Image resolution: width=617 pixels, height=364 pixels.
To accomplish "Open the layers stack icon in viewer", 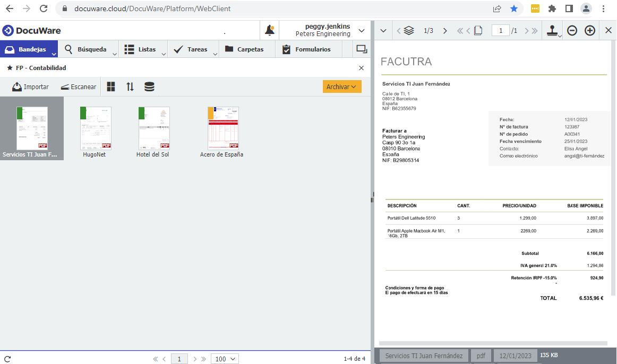I will (408, 31).
